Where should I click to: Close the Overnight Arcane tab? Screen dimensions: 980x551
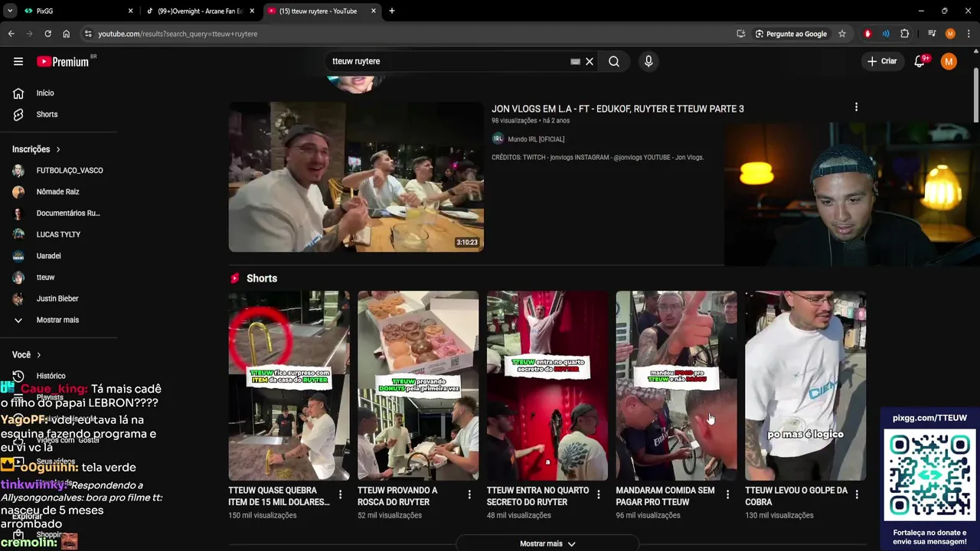pyautogui.click(x=252, y=11)
